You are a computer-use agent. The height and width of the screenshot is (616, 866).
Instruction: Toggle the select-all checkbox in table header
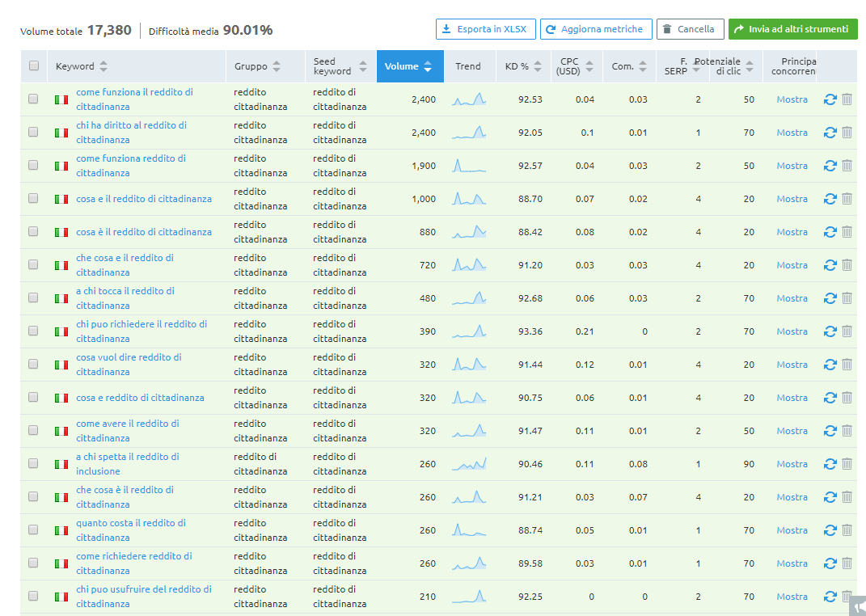pos(34,65)
